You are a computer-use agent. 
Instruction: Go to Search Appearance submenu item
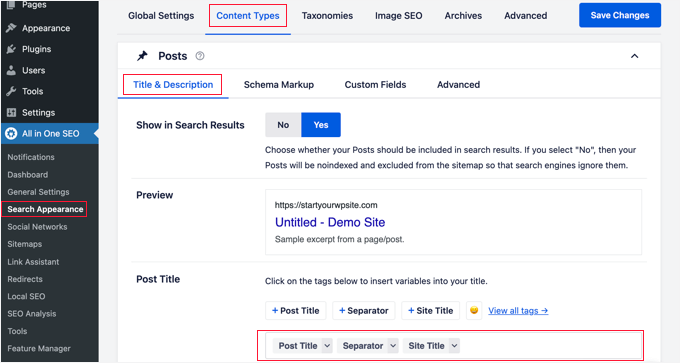click(45, 209)
